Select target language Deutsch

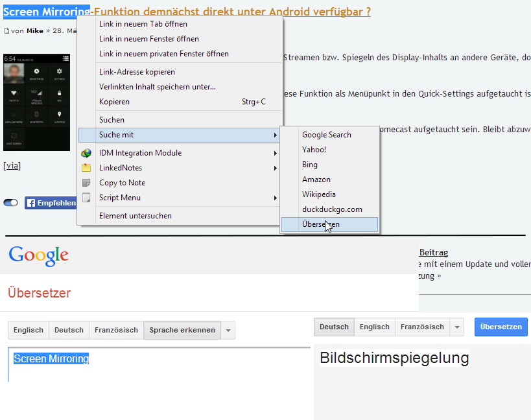click(334, 327)
